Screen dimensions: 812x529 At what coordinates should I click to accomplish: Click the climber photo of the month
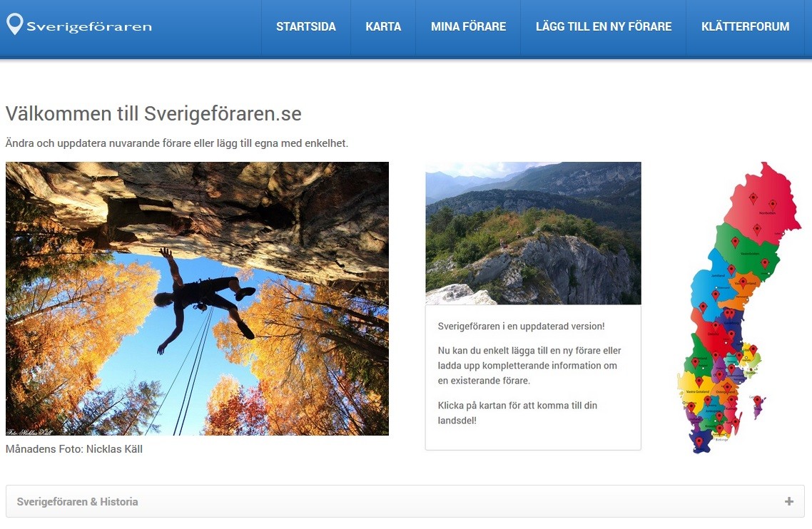coord(197,299)
